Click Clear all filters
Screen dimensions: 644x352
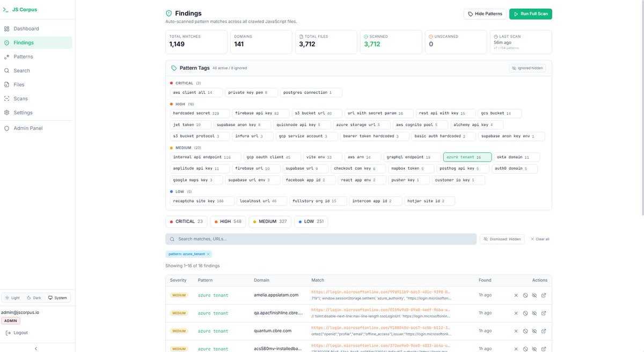540,239
